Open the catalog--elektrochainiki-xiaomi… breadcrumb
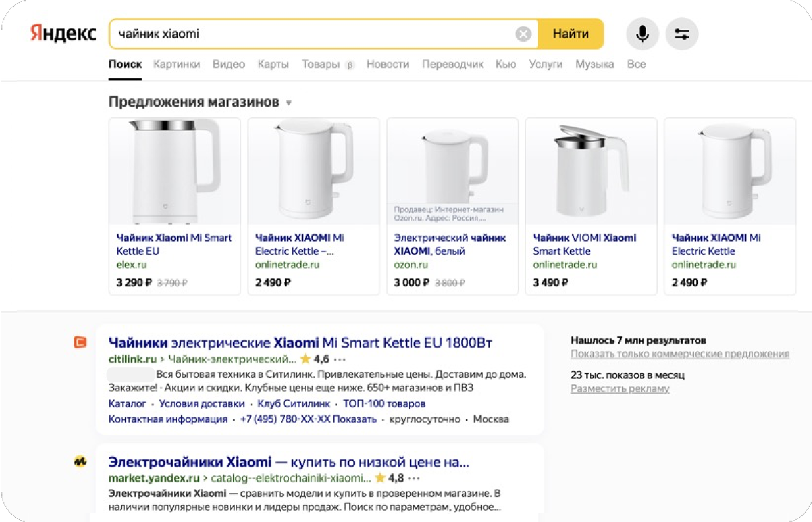This screenshot has height=522, width=812. click(x=291, y=478)
